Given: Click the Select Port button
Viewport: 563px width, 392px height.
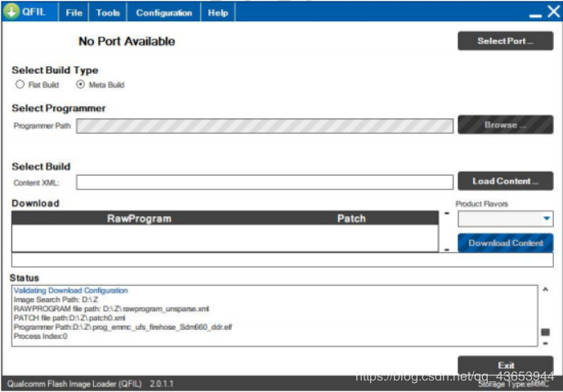Looking at the screenshot, I should [505, 41].
